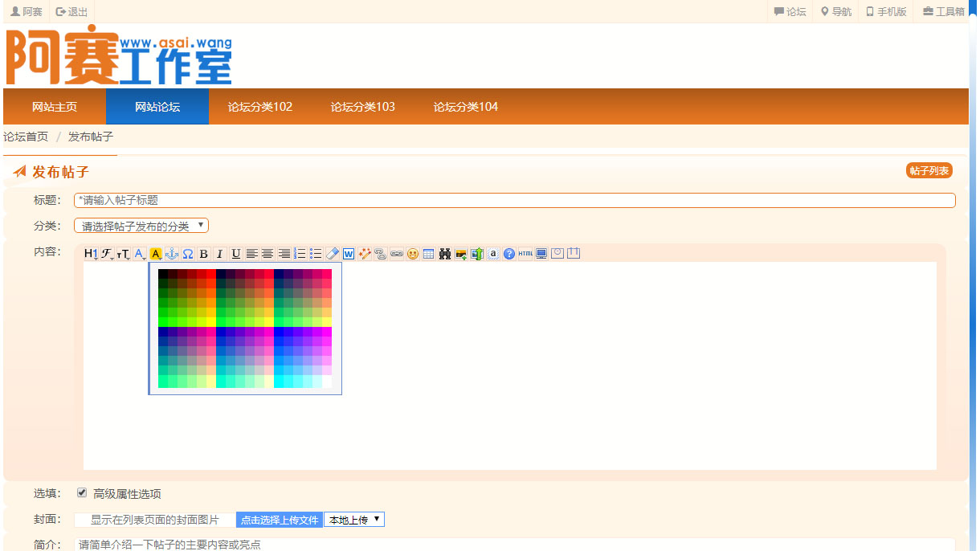
Task: Expand the 本地上传 upload source dropdown
Action: point(354,520)
